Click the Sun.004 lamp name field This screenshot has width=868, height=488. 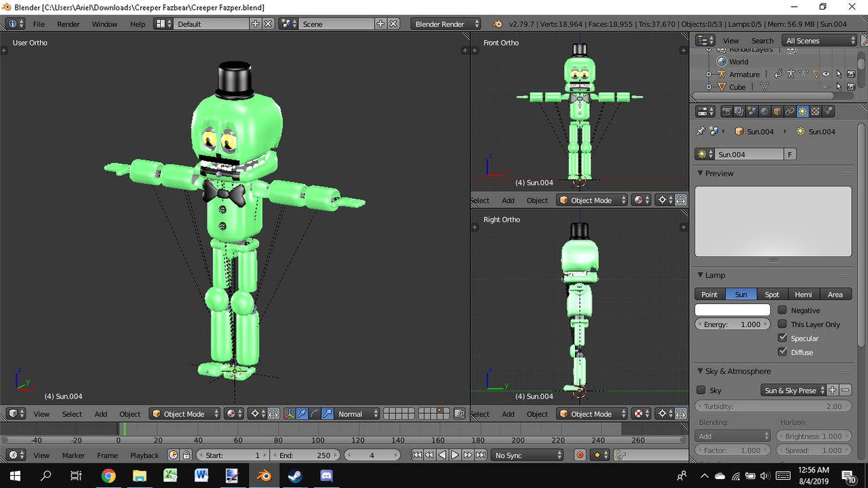pyautogui.click(x=749, y=154)
